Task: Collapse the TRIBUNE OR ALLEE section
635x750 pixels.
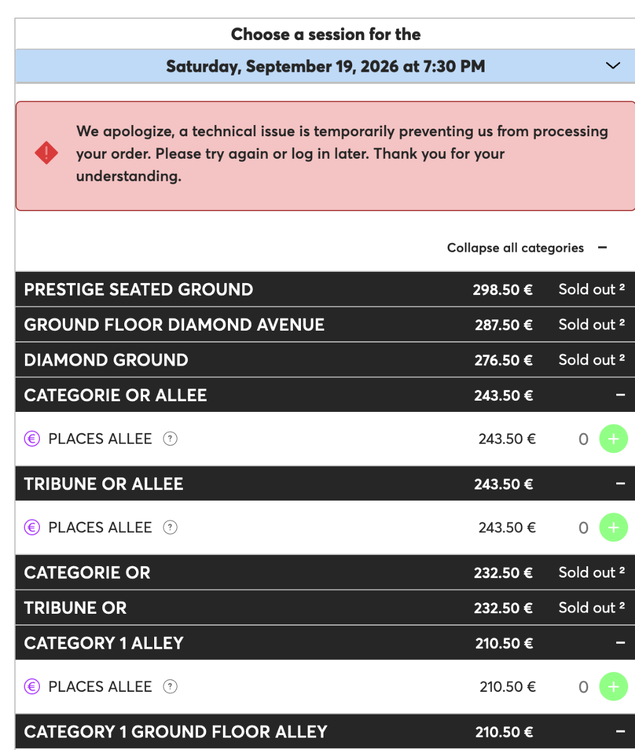Action: point(620,484)
